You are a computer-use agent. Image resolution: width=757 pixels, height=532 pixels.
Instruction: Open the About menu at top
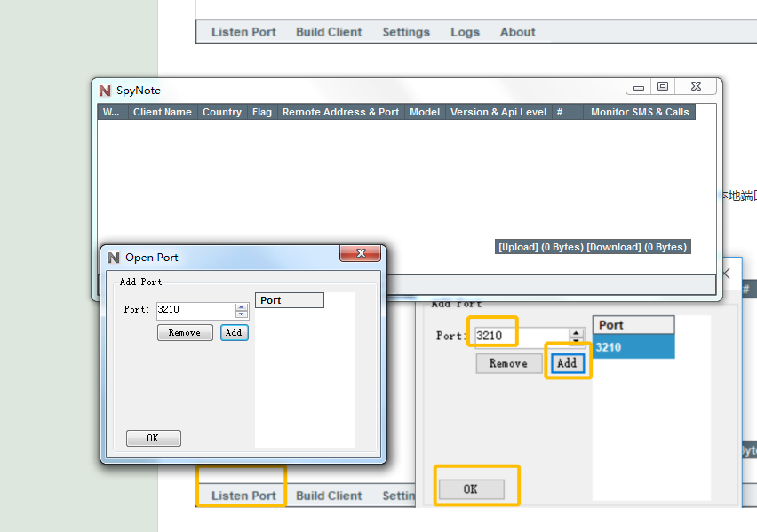click(517, 32)
